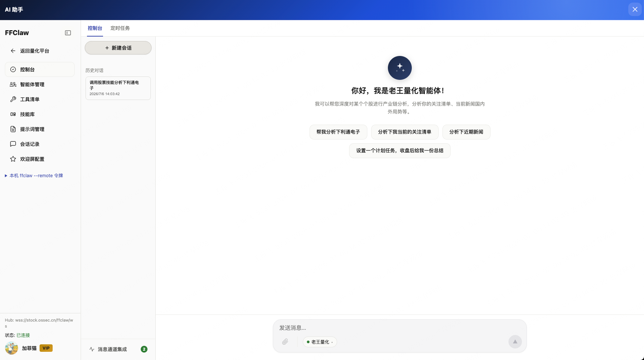The width and height of the screenshot is (644, 360).
Task: Focus the 发送消息 input field
Action: pos(399,328)
